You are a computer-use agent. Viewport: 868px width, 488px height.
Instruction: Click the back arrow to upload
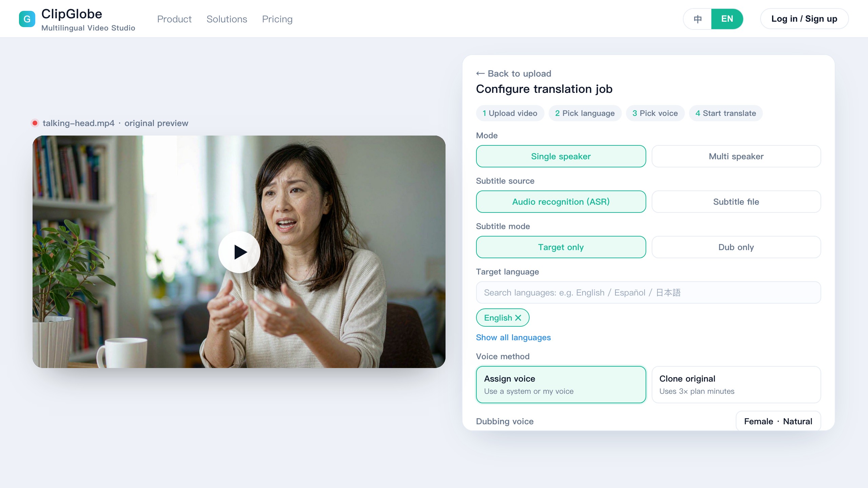[x=480, y=74]
